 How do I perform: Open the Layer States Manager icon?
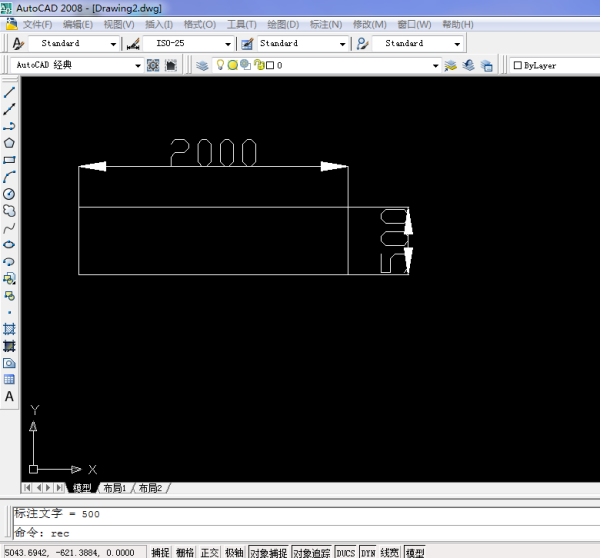[x=486, y=65]
